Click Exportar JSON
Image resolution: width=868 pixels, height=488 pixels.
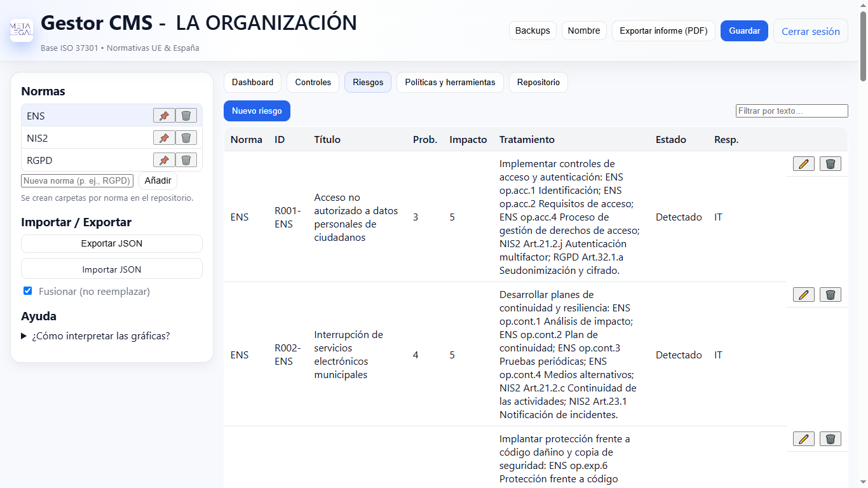tap(112, 243)
